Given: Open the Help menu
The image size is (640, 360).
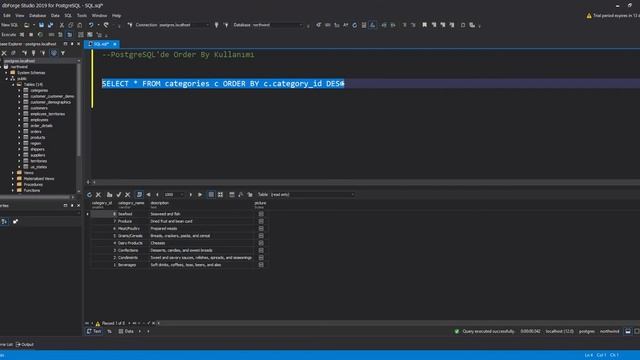Looking at the screenshot, I should [116, 16].
